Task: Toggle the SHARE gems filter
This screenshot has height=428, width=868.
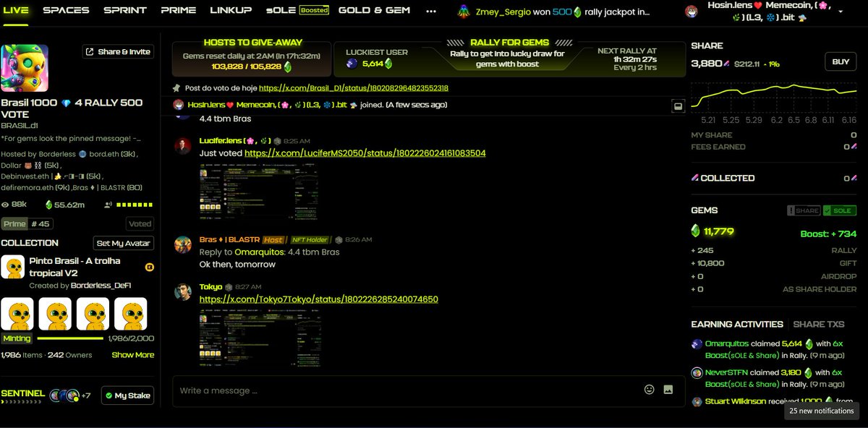Action: tap(804, 210)
